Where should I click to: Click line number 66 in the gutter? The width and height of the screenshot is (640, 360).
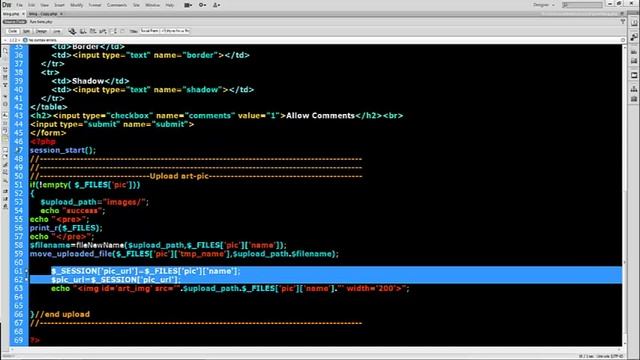tap(19, 314)
